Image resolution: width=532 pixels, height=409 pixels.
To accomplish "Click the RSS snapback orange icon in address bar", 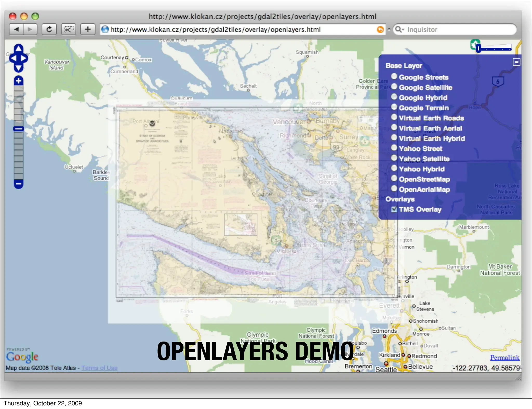I will [x=380, y=30].
